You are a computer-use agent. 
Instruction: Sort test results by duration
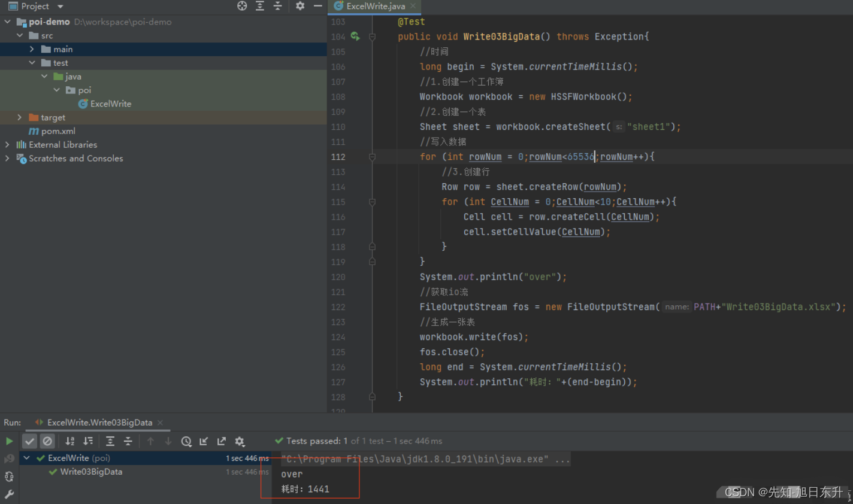pyautogui.click(x=88, y=441)
